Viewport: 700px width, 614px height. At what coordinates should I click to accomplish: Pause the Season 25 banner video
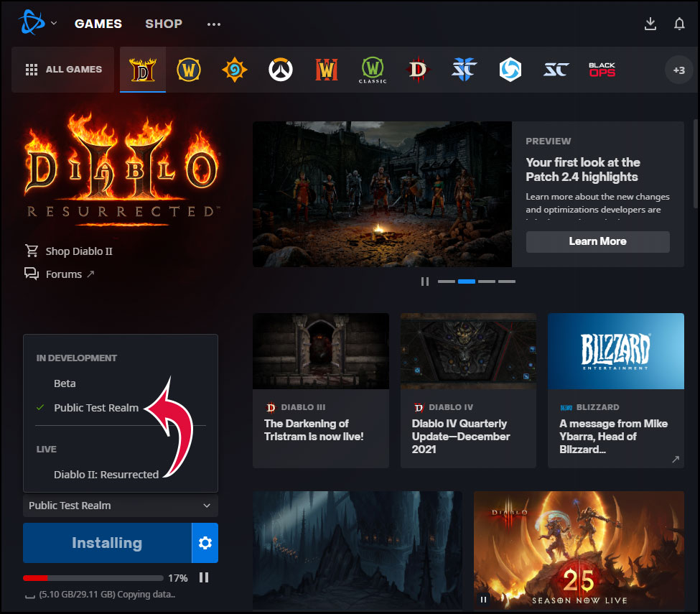coord(483,600)
